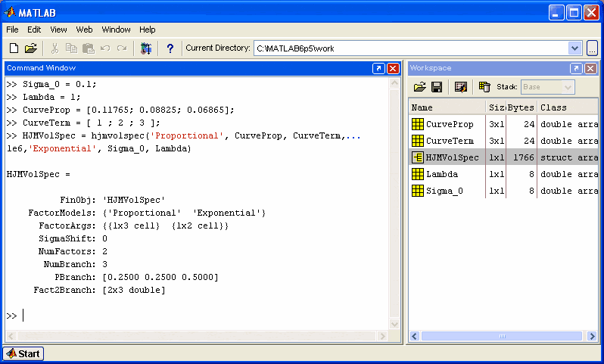Open the View menu
604x364 pixels.
(58, 30)
